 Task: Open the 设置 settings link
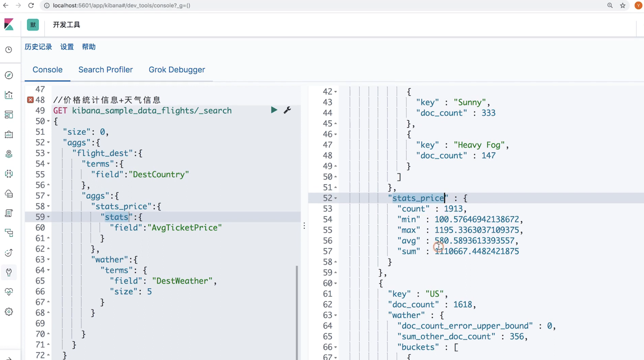pos(67,47)
